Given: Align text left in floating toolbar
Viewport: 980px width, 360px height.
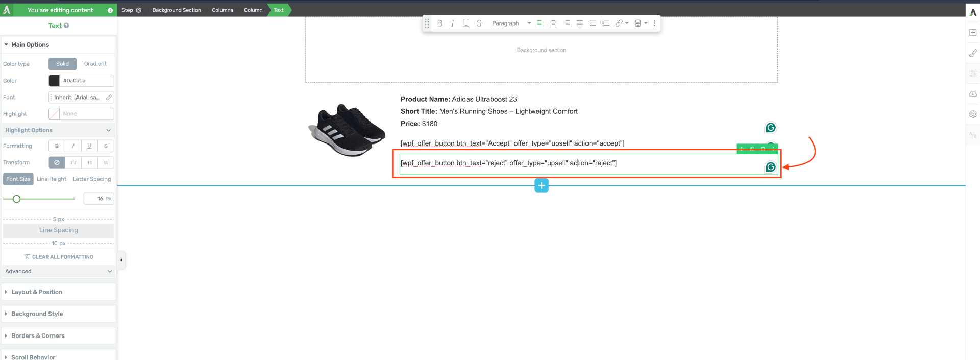Looking at the screenshot, I should 540,23.
